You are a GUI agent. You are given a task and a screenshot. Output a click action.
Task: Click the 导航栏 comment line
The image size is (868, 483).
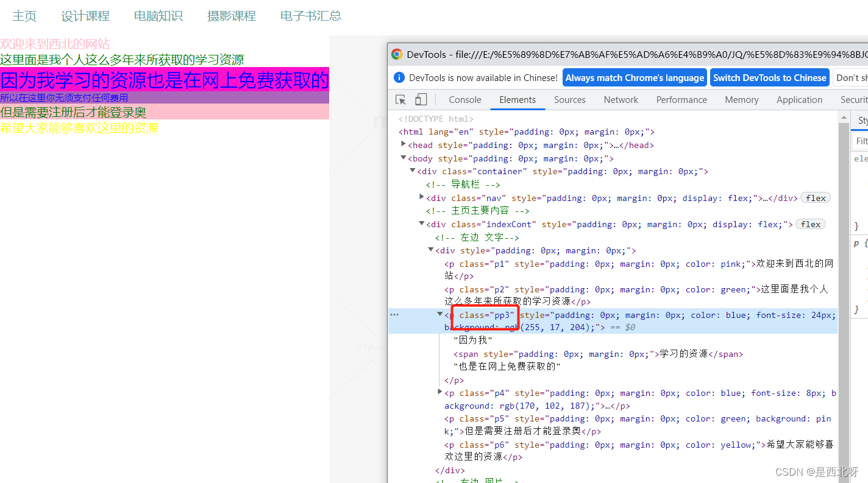point(463,185)
